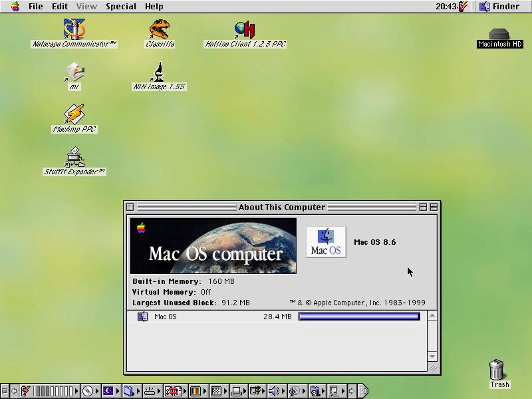Click the CD disc control strip module
Screen dimensions: 532x399
(x=88, y=392)
